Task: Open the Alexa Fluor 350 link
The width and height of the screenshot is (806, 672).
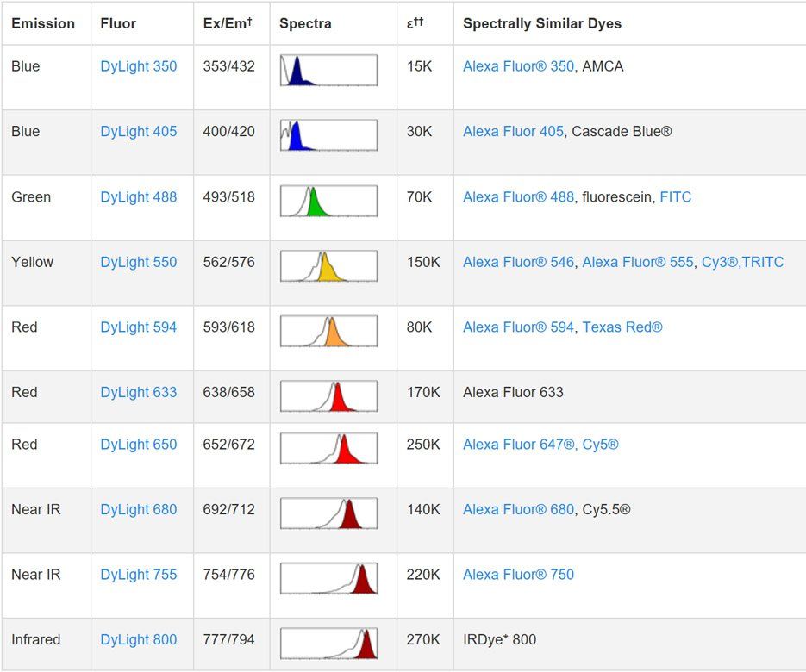Action: [x=518, y=66]
